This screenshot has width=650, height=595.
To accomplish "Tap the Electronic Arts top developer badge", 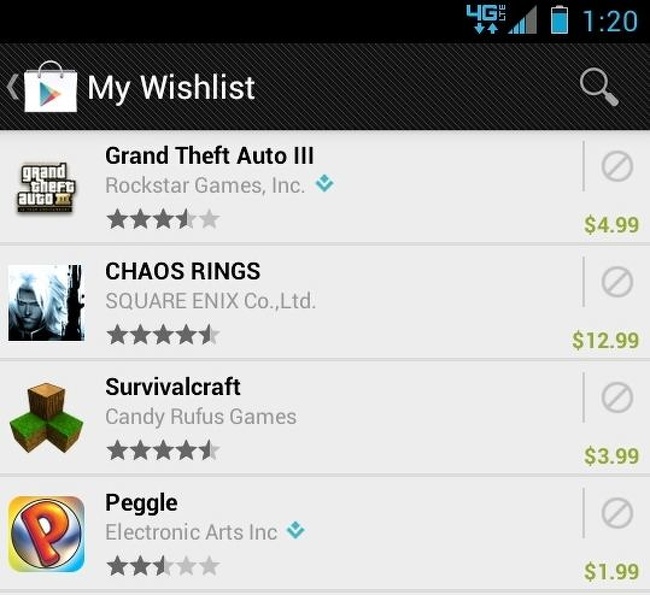I will (296, 530).
